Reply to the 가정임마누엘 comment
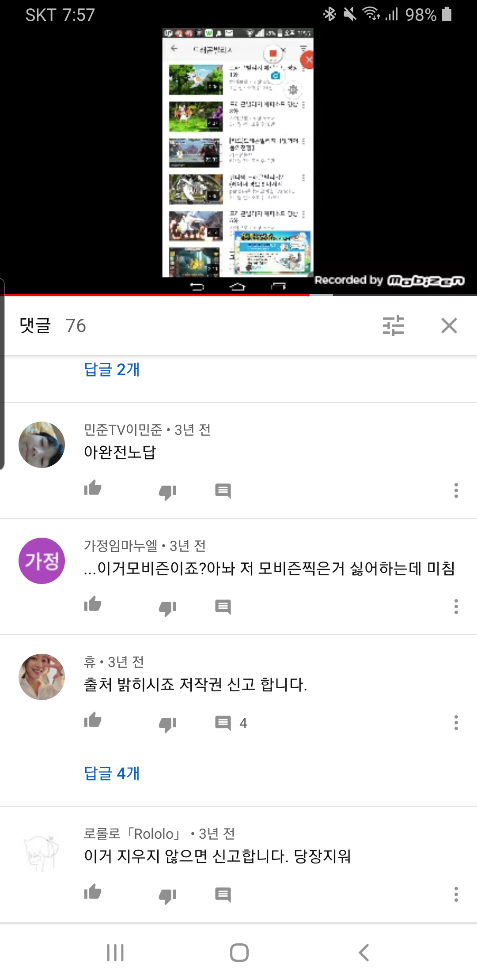 coord(223,607)
